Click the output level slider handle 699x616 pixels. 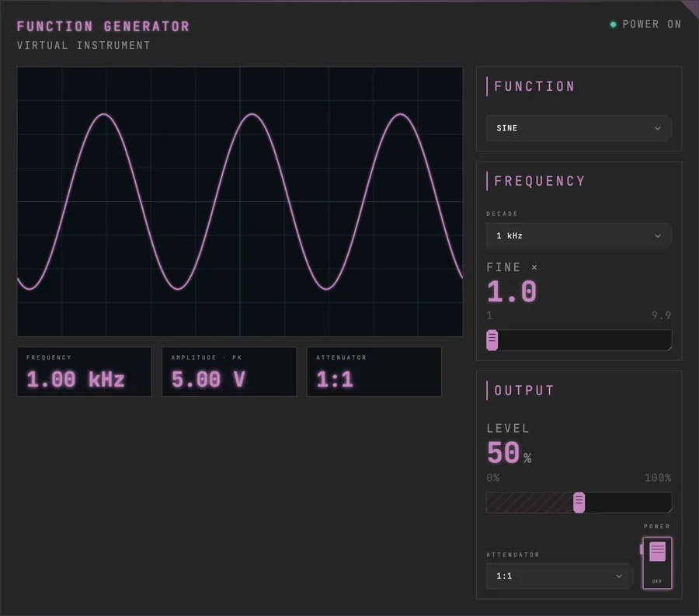(579, 503)
